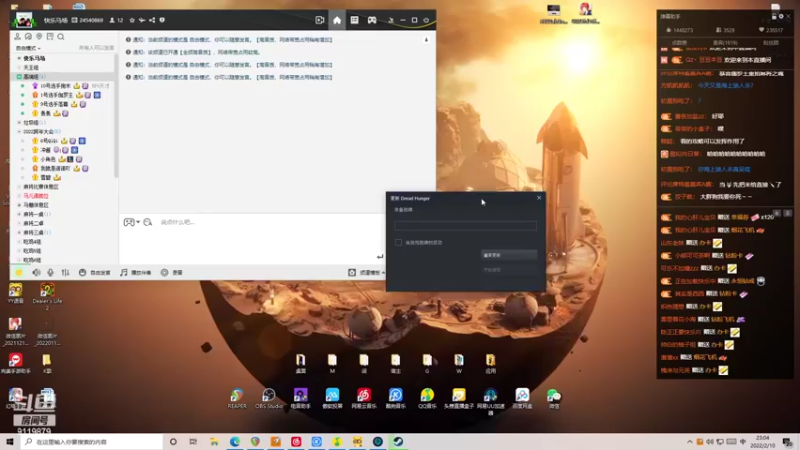800x450 pixels.
Task: Open the desktop folder named W
Action: point(459,364)
